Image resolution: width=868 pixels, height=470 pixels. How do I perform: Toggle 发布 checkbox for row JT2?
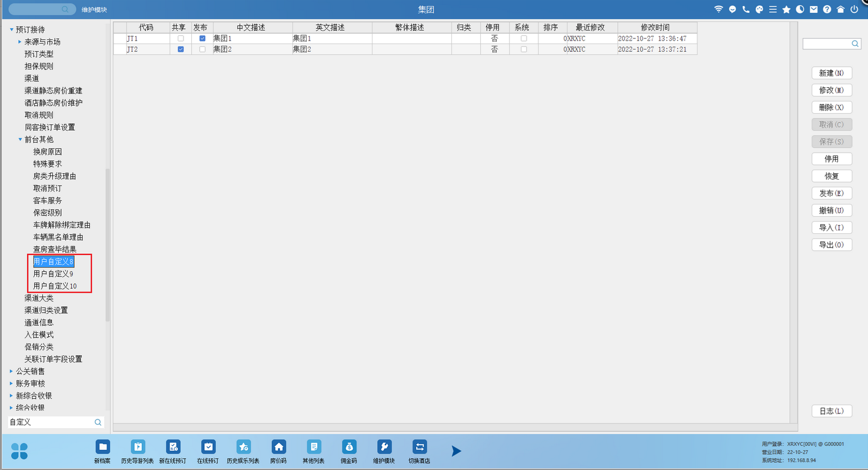pyautogui.click(x=202, y=49)
